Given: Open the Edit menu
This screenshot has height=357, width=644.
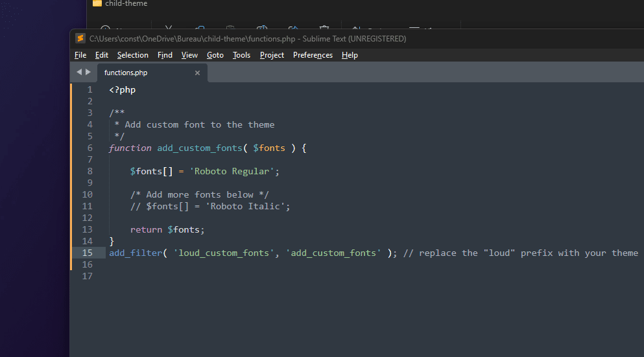Looking at the screenshot, I should [x=101, y=55].
